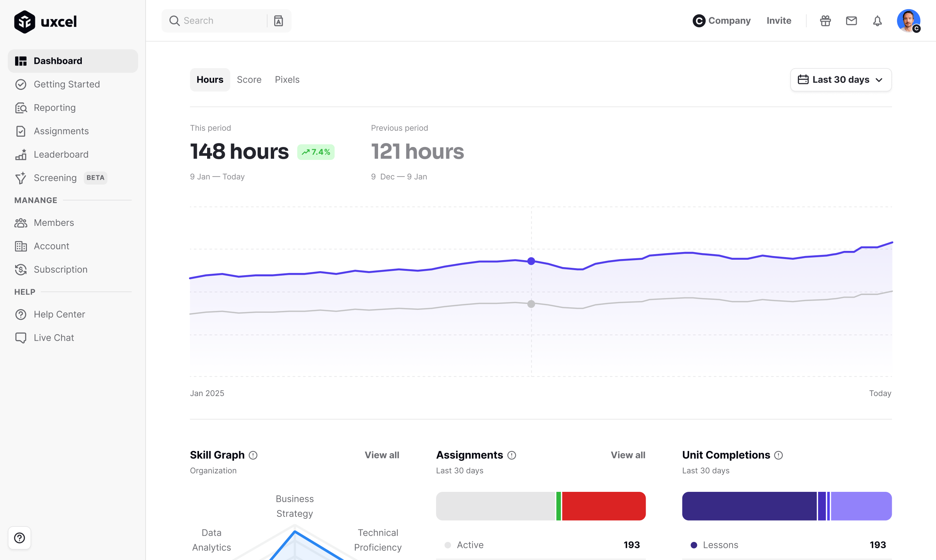Click View all next to Assignments

click(628, 455)
